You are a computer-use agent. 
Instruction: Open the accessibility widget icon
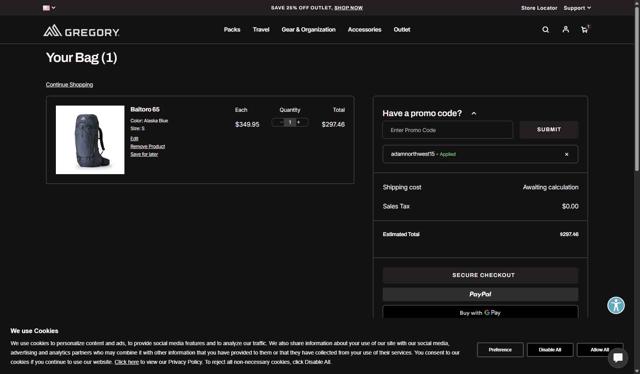616,305
